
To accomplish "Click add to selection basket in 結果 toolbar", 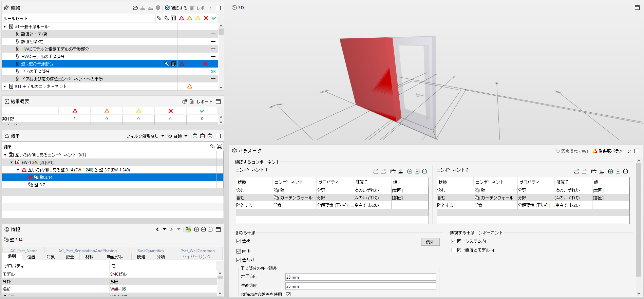I will (195, 136).
